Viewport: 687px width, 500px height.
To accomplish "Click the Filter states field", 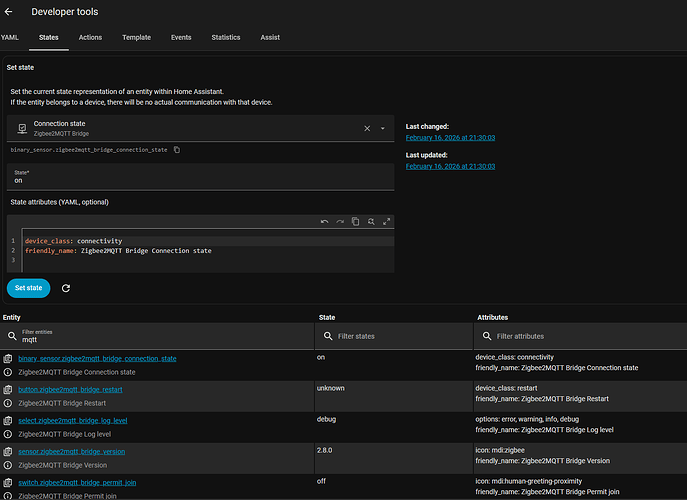I will click(x=393, y=336).
